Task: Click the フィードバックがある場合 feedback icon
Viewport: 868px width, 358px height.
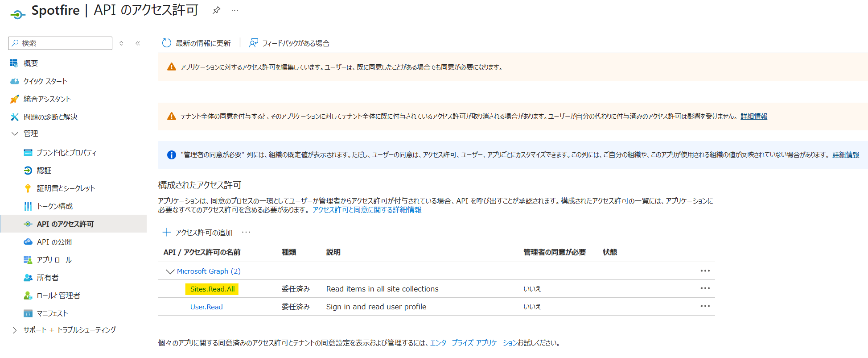Action: coord(254,43)
